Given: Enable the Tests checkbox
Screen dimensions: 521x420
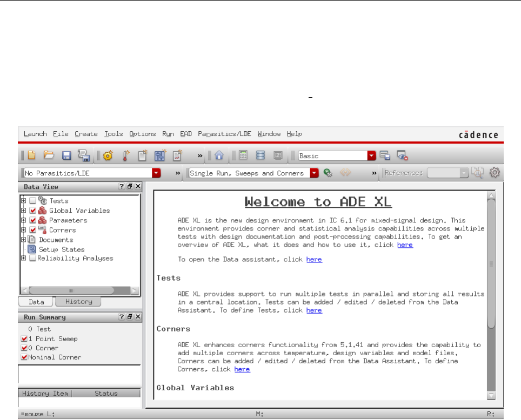Looking at the screenshot, I should tap(32, 200).
